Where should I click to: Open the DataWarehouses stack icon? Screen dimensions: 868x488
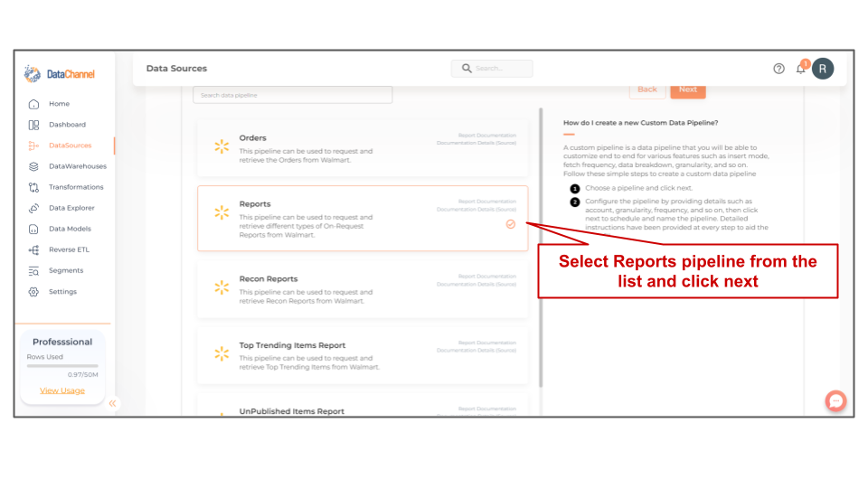[33, 166]
